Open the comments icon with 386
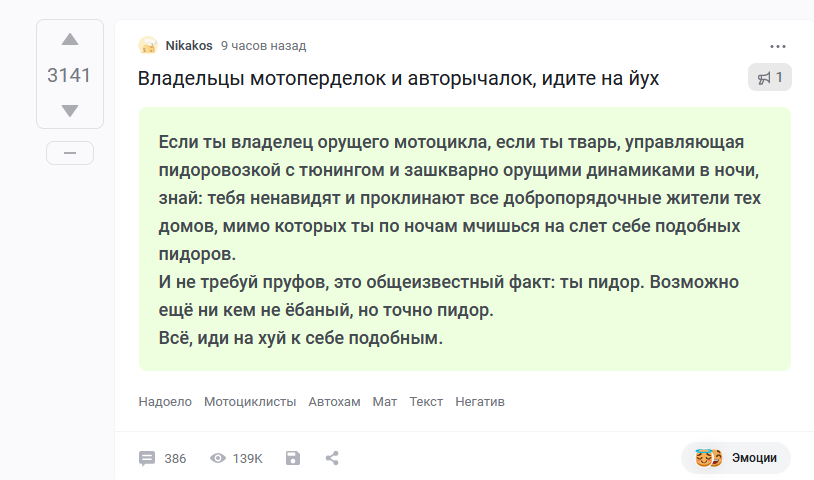 click(147, 459)
